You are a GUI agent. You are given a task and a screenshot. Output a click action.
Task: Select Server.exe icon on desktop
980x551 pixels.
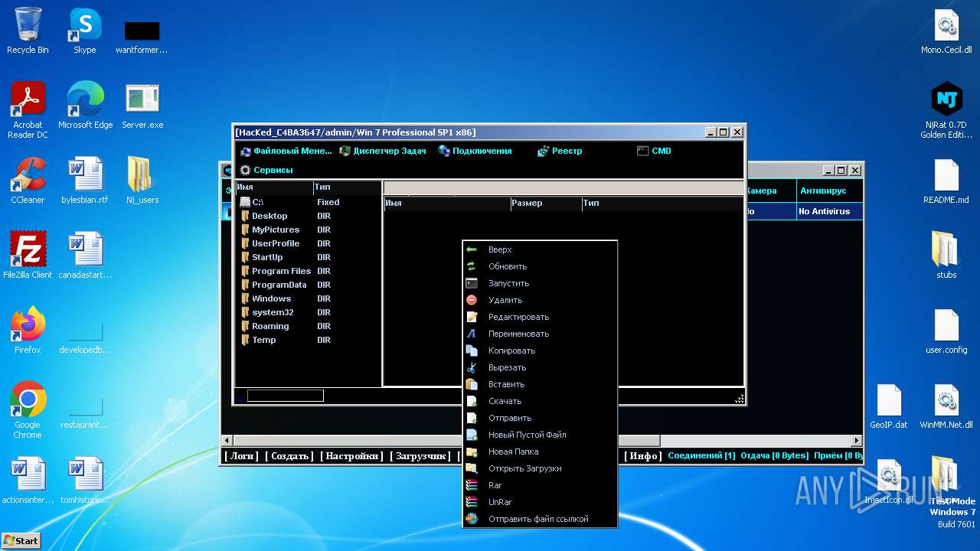pyautogui.click(x=142, y=105)
